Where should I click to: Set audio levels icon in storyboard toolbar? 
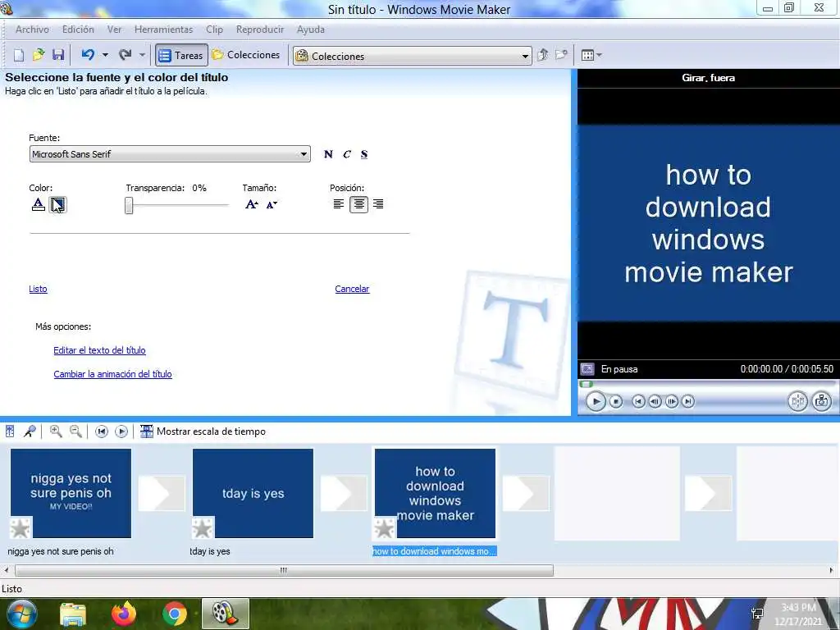tap(10, 431)
